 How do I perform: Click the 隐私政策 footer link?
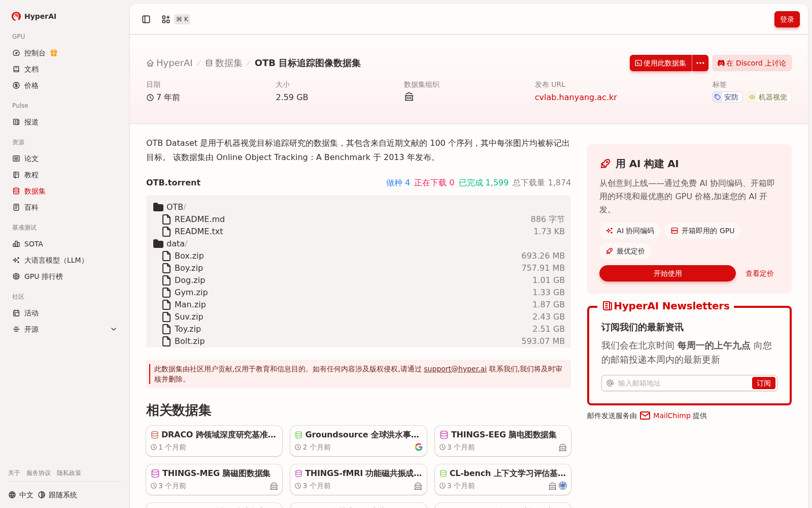pos(69,473)
